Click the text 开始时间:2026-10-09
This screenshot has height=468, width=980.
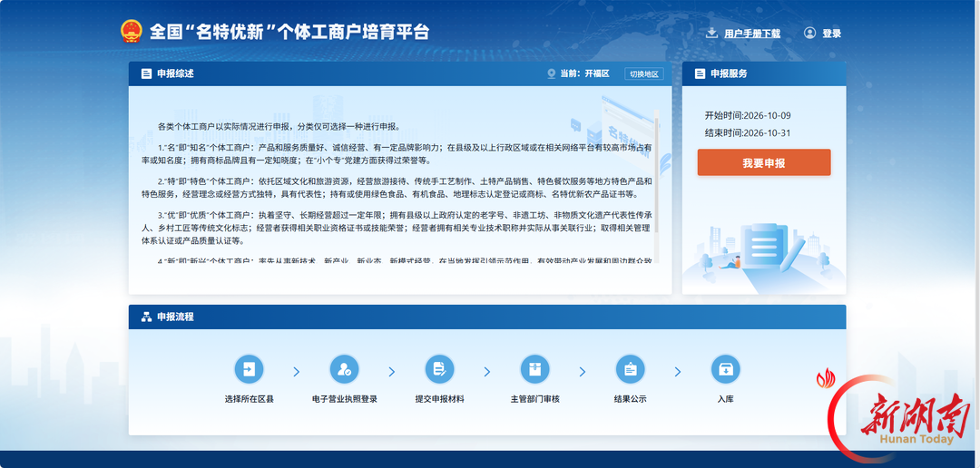coord(748,115)
